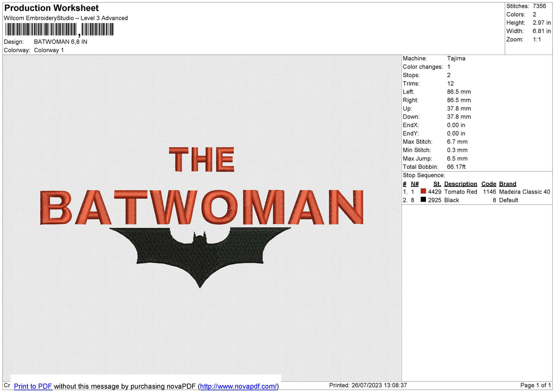Viewport: 555px width, 392px height.
Task: Click the Up value 37.8 mm
Action: (x=459, y=108)
